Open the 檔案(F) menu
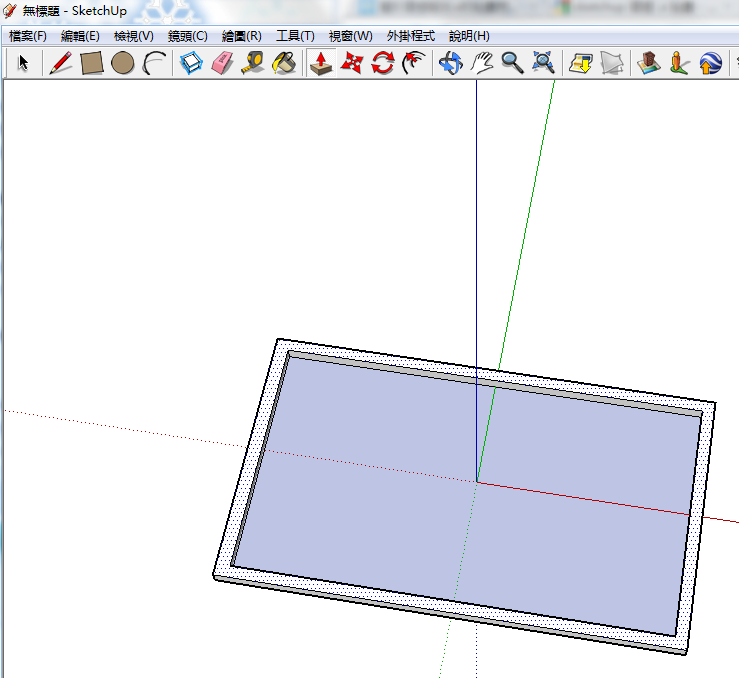Viewport: 739px width, 678px height. coord(28,36)
